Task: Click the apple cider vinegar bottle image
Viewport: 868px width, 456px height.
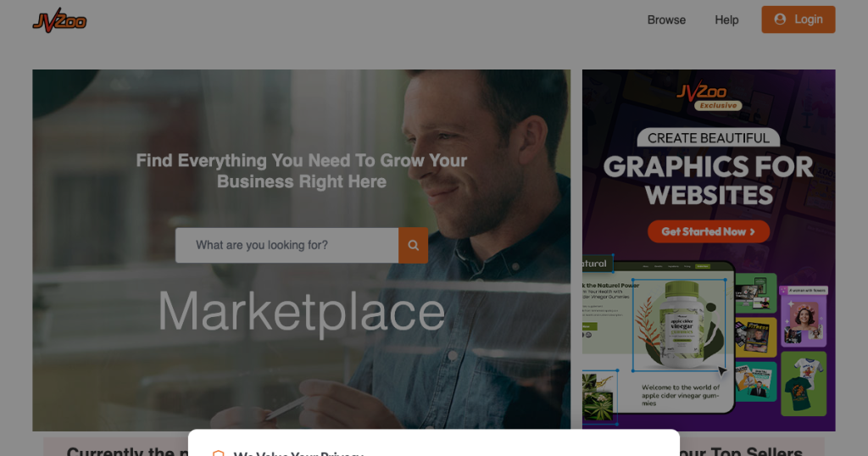Action: tap(682, 325)
